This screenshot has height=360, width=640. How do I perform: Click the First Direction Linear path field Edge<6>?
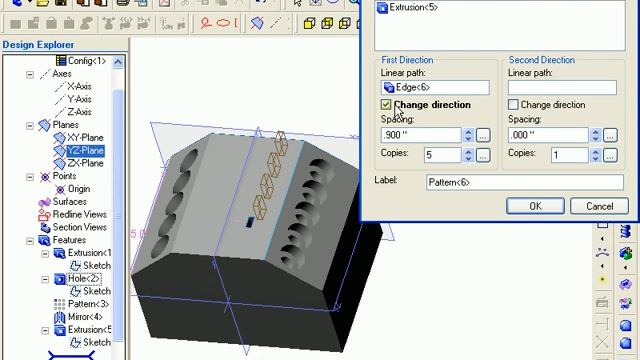(x=435, y=87)
